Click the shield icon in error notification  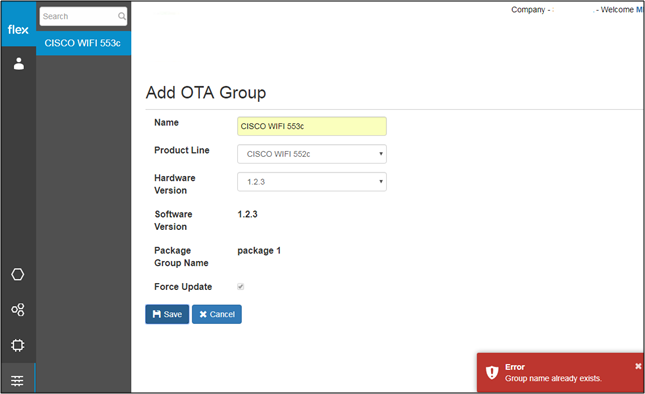tap(492, 372)
